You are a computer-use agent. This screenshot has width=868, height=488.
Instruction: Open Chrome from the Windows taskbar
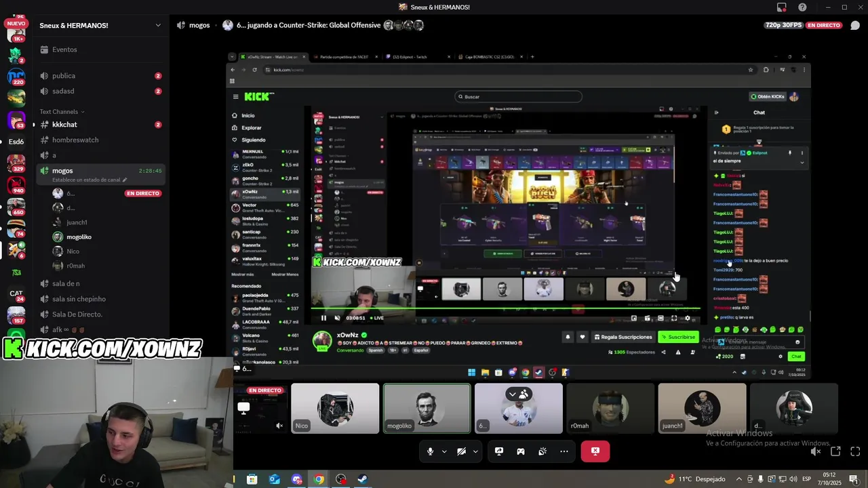coord(319,479)
